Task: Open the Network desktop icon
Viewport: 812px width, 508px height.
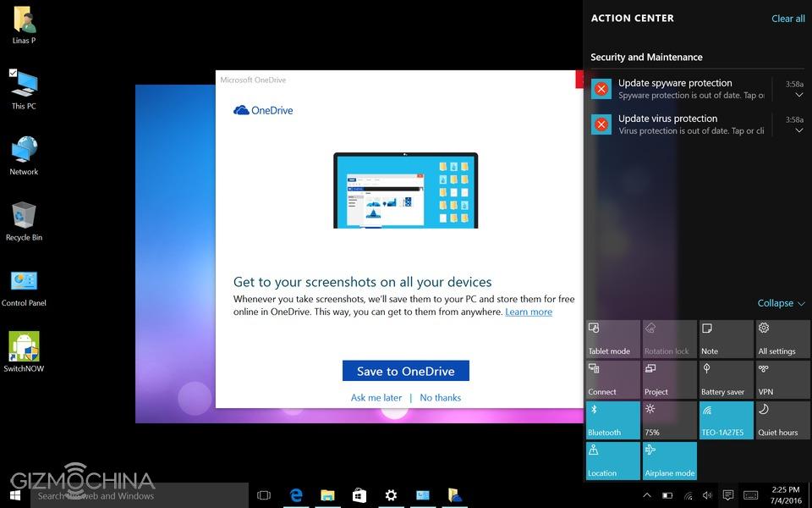Action: (x=24, y=154)
